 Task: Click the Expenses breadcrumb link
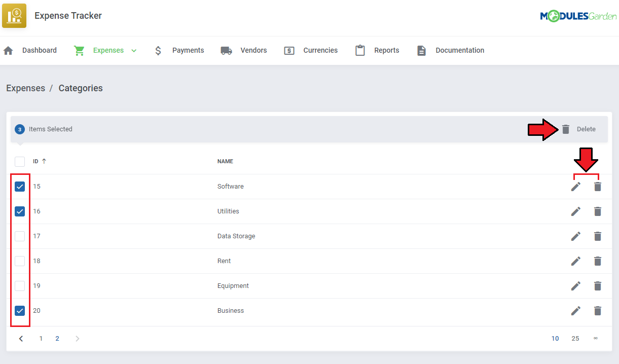pos(25,88)
